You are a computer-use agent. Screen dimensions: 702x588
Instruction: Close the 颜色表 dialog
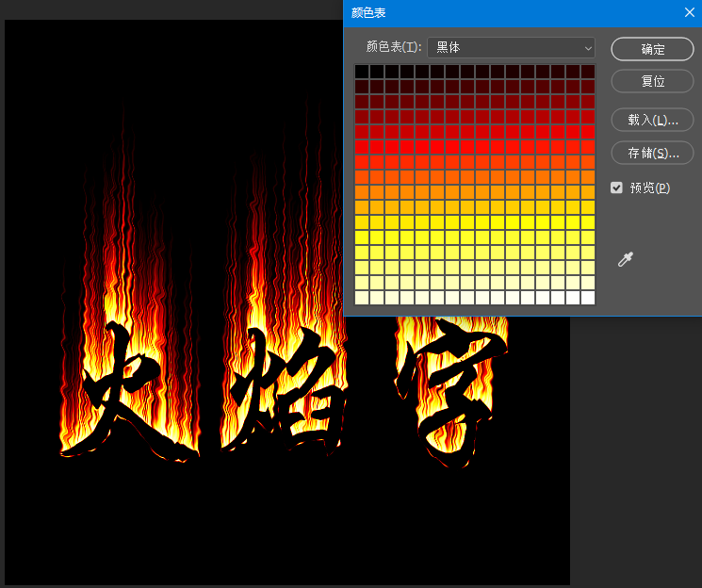[690, 12]
